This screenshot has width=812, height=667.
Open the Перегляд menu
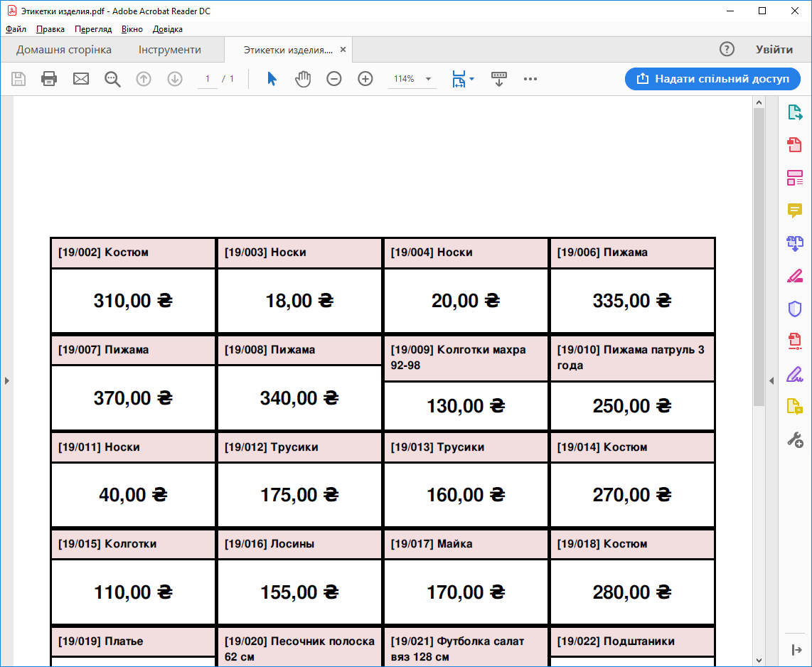pos(93,29)
